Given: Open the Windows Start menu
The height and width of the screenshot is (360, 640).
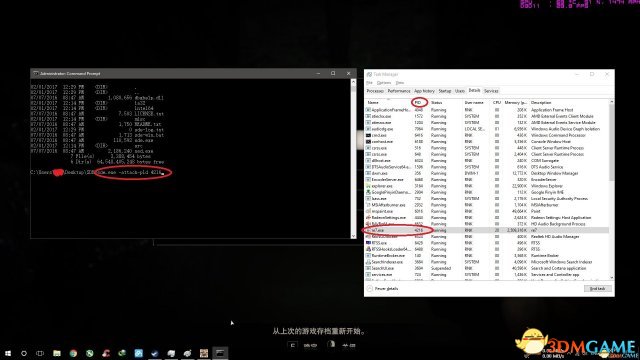Looking at the screenshot, I should click(x=8, y=353).
